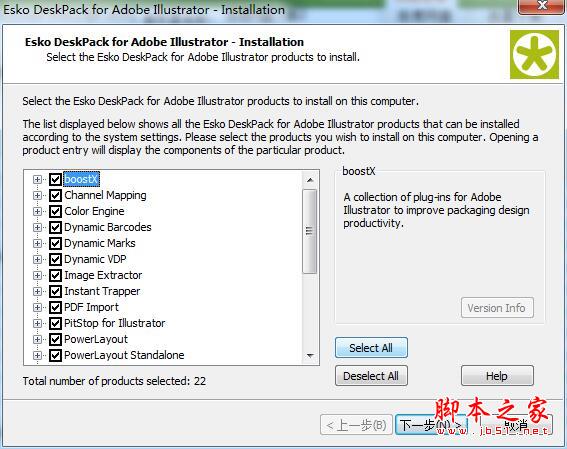Click the product list scroll-up arrow
The width and height of the screenshot is (567, 449).
tap(310, 180)
